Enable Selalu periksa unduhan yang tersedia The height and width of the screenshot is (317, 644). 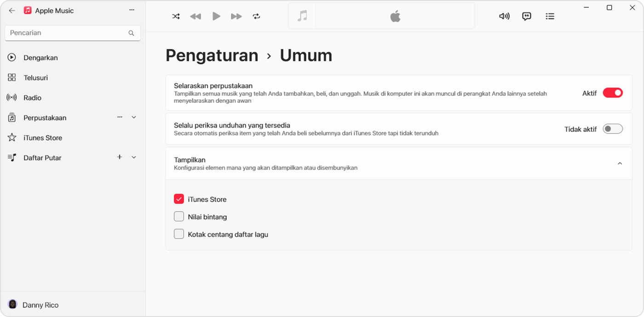coord(613,129)
